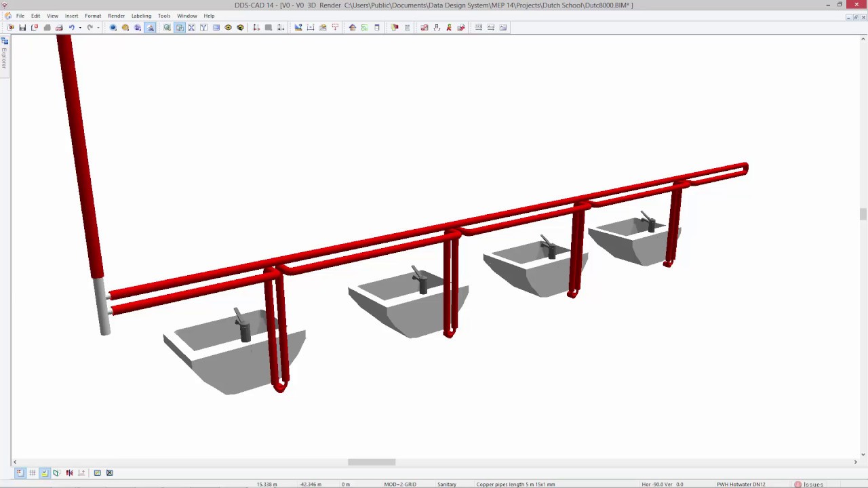Click the Undo arrow icon
Viewport: 868px width, 488px height.
[71, 27]
